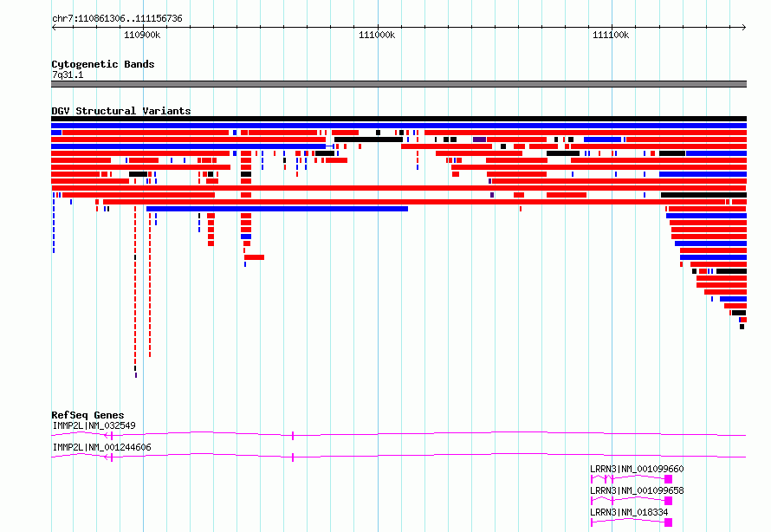Select the gray 7q31.1 cytogenetic band bar
The width and height of the screenshot is (771, 532).
[398, 84]
